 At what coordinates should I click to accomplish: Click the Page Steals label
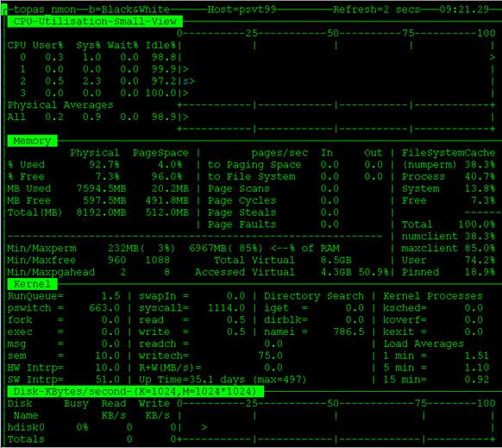click(x=242, y=212)
